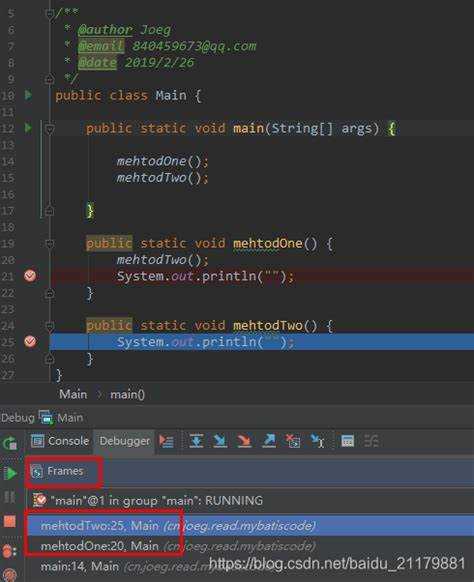This screenshot has height=582, width=474.
Task: Resume program with green play button
Action: (10, 473)
